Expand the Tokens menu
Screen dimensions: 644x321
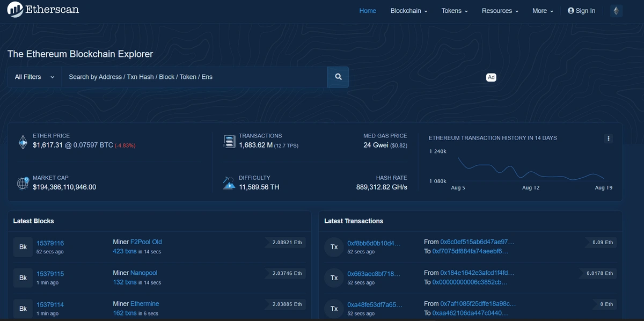455,11
